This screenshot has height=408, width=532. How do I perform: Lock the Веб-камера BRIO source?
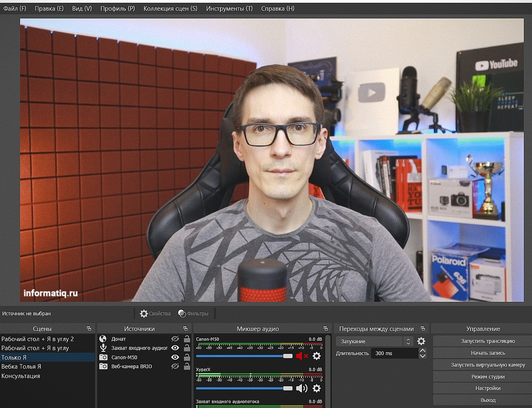click(x=187, y=366)
